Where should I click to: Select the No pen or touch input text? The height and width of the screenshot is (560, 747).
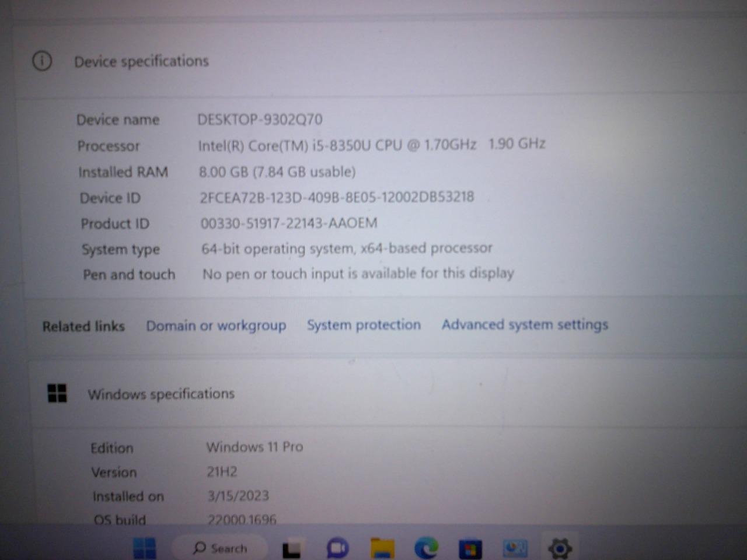click(x=358, y=274)
